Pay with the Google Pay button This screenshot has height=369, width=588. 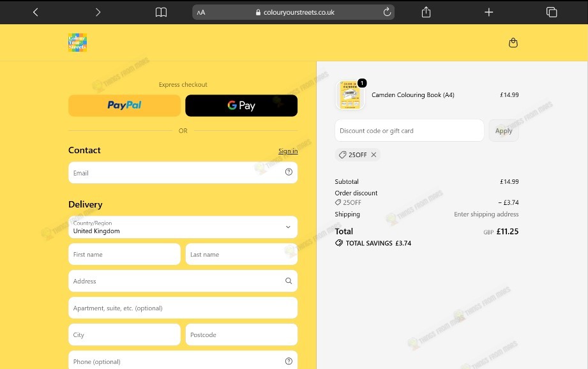(241, 105)
